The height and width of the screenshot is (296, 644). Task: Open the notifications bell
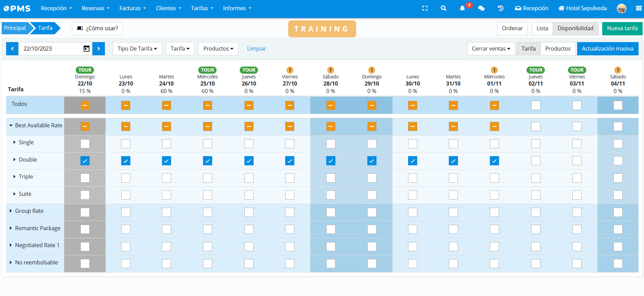[x=462, y=8]
